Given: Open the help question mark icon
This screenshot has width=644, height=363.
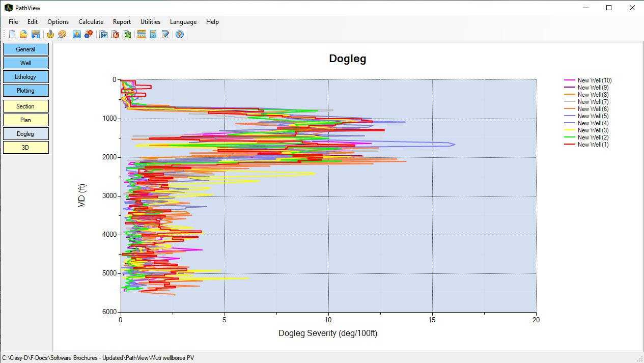Looking at the screenshot, I should [x=180, y=35].
